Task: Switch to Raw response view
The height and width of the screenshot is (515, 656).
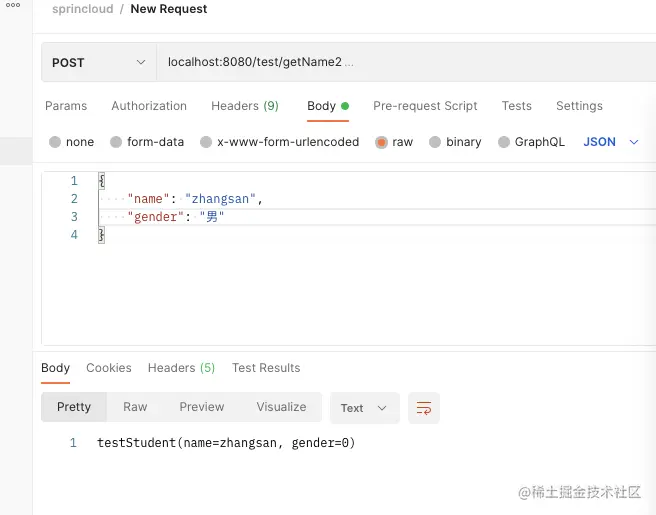Action: pyautogui.click(x=135, y=407)
